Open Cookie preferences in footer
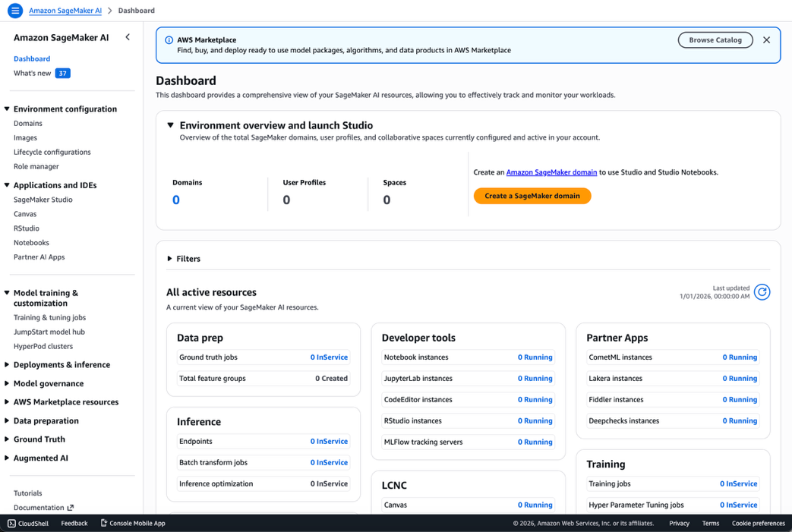The image size is (792, 532). pos(758,524)
